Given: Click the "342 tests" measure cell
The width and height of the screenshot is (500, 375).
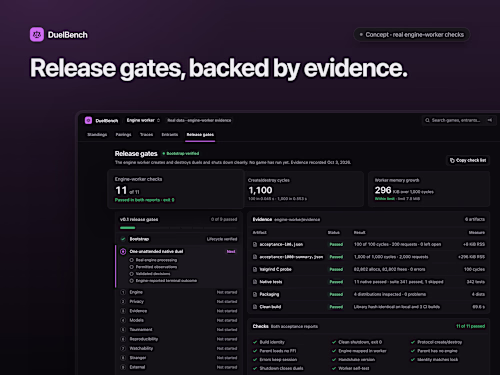Looking at the screenshot, I should point(475,282).
